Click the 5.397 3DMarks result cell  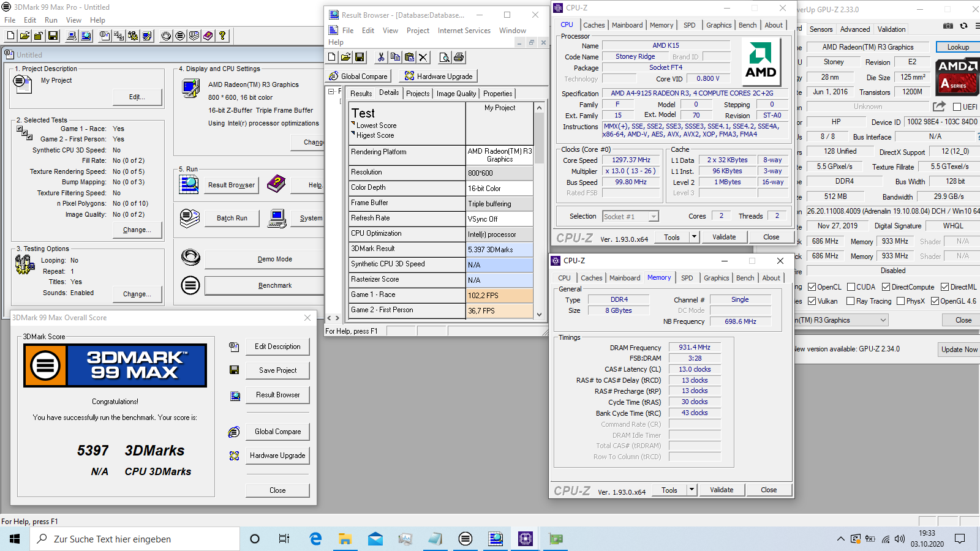pyautogui.click(x=500, y=250)
